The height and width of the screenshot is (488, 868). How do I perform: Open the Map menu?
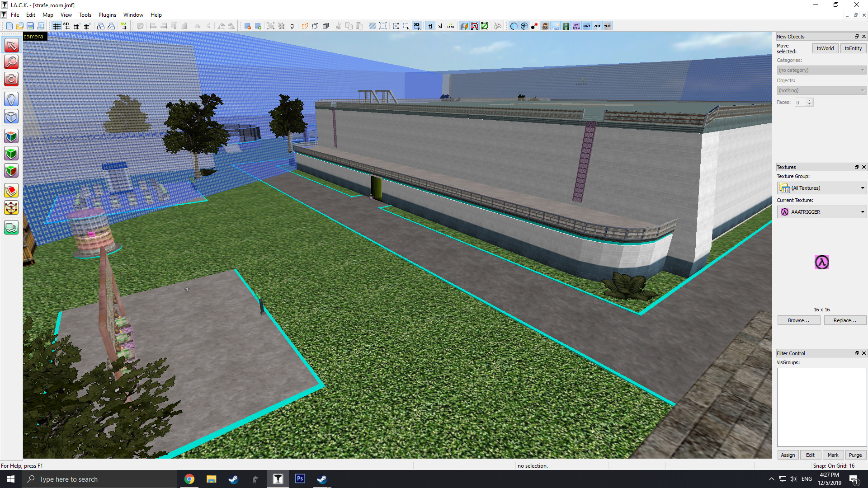[x=48, y=15]
